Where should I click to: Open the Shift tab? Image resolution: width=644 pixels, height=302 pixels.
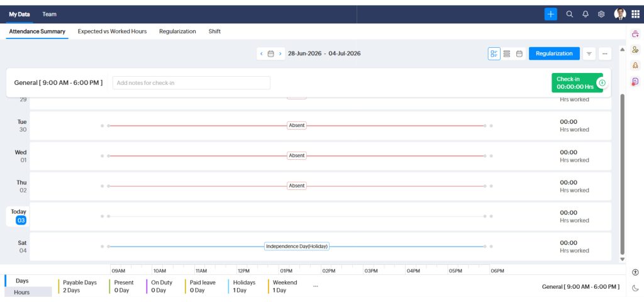point(214,31)
